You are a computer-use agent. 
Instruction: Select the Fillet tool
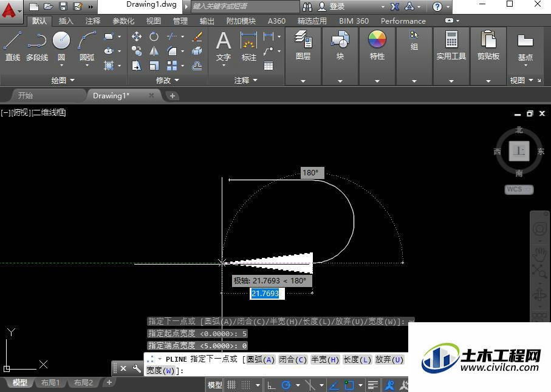coord(172,51)
